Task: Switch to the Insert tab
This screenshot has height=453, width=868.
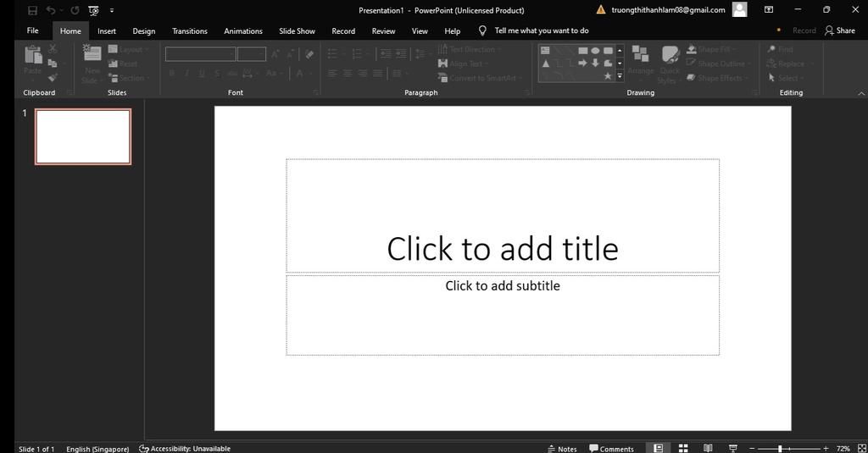Action: [x=106, y=31]
